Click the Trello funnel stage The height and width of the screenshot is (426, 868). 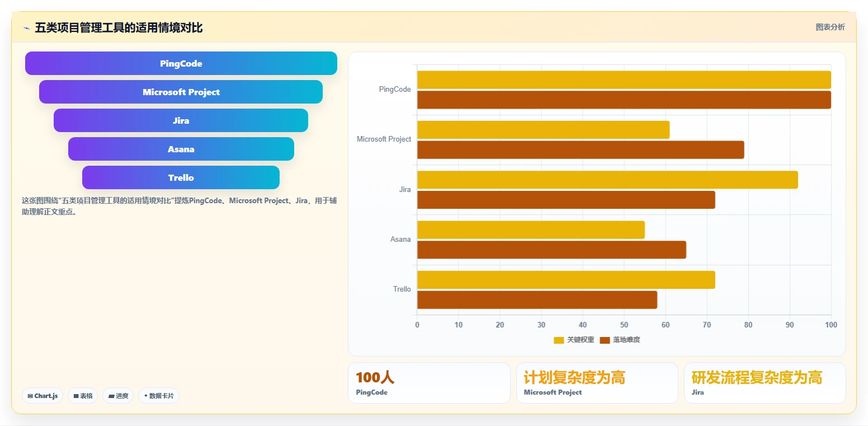(x=181, y=177)
